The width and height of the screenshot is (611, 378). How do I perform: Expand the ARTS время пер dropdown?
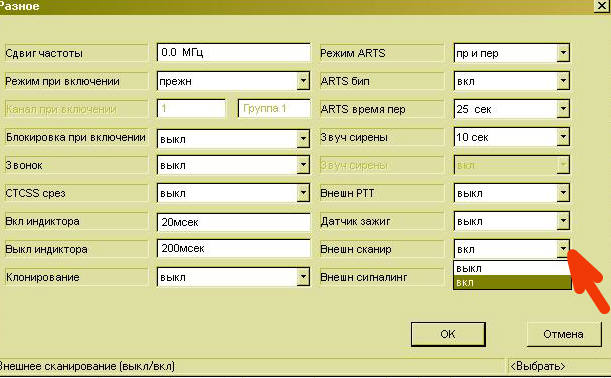tap(563, 109)
